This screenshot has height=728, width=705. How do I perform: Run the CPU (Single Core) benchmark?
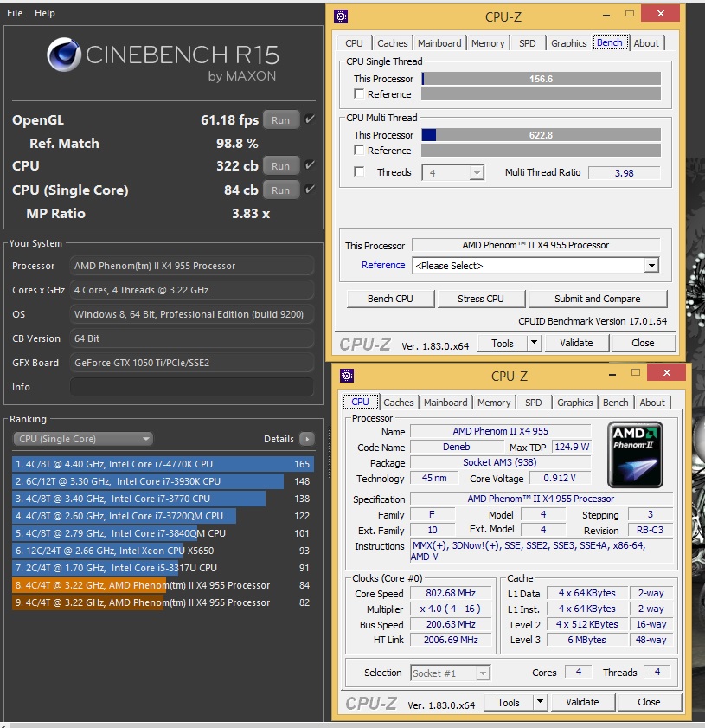(x=280, y=190)
